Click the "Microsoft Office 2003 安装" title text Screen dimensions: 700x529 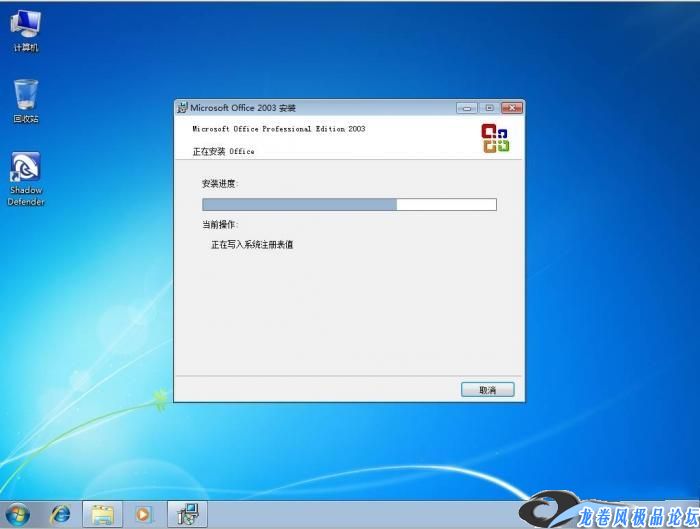tap(243, 108)
